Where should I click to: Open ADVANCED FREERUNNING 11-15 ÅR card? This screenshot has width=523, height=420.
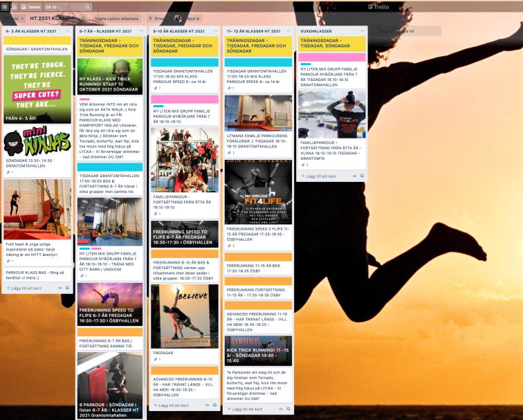(258, 317)
